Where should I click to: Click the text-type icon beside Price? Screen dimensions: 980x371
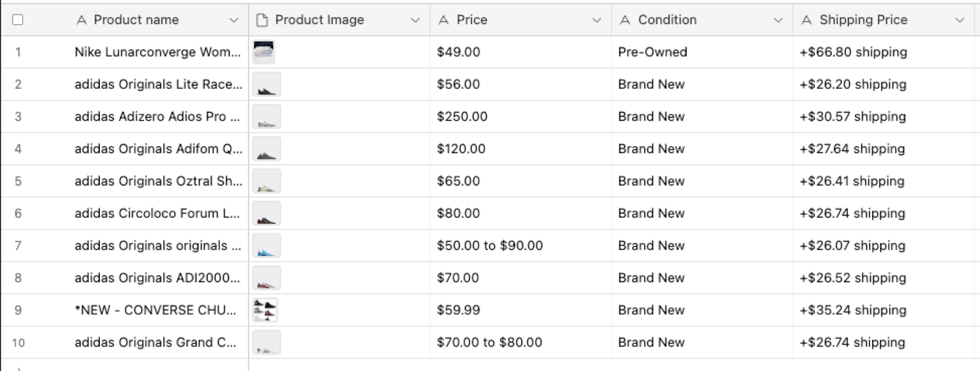click(443, 20)
